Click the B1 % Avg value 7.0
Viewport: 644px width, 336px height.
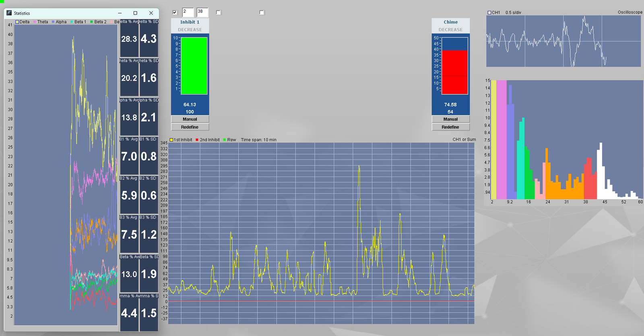pos(129,156)
